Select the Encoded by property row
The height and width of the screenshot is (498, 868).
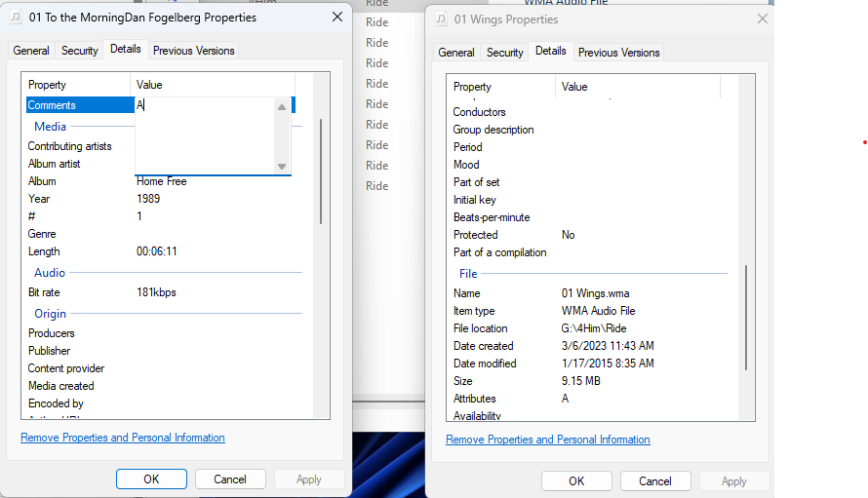click(56, 403)
